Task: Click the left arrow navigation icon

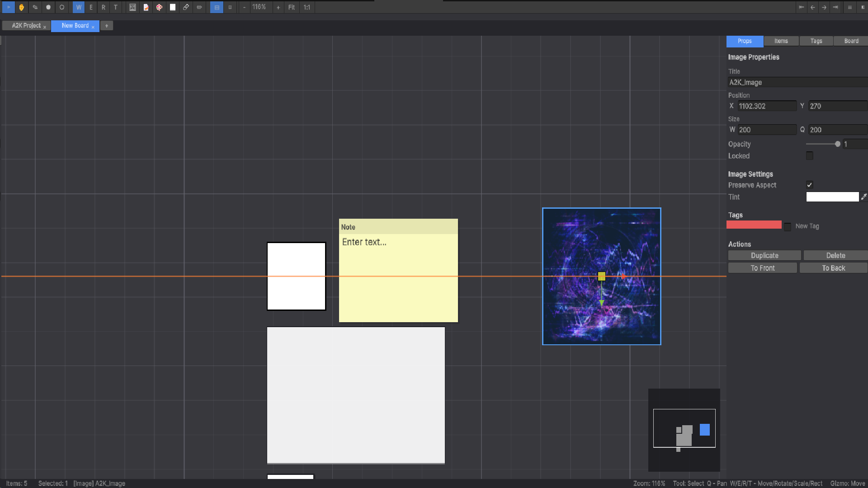Action: (x=813, y=7)
